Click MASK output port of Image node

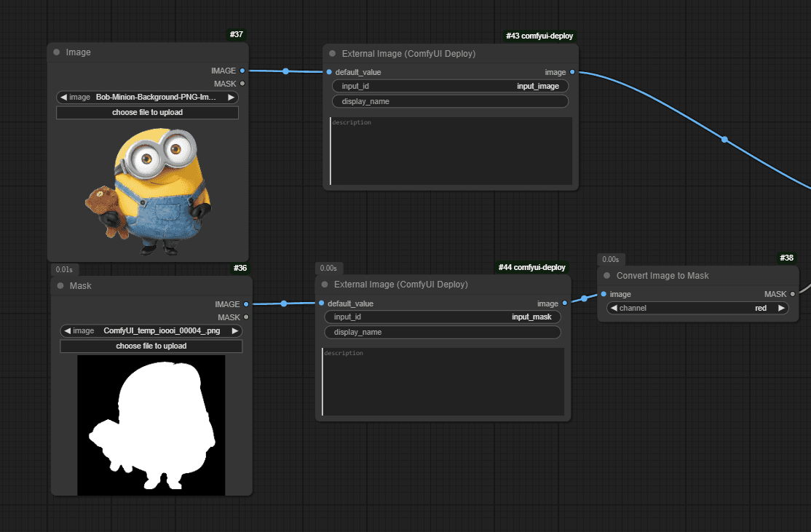(242, 84)
